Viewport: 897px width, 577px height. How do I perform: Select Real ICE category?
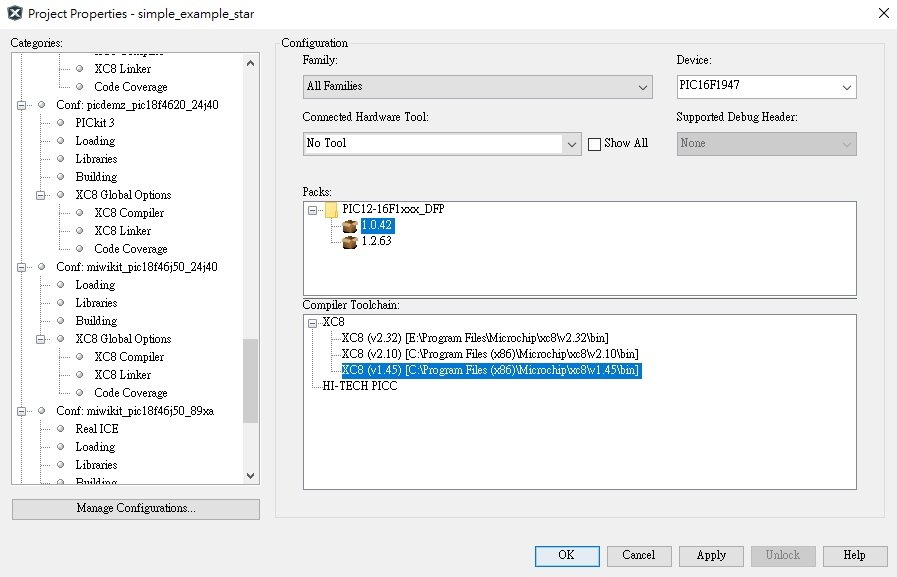tap(97, 429)
